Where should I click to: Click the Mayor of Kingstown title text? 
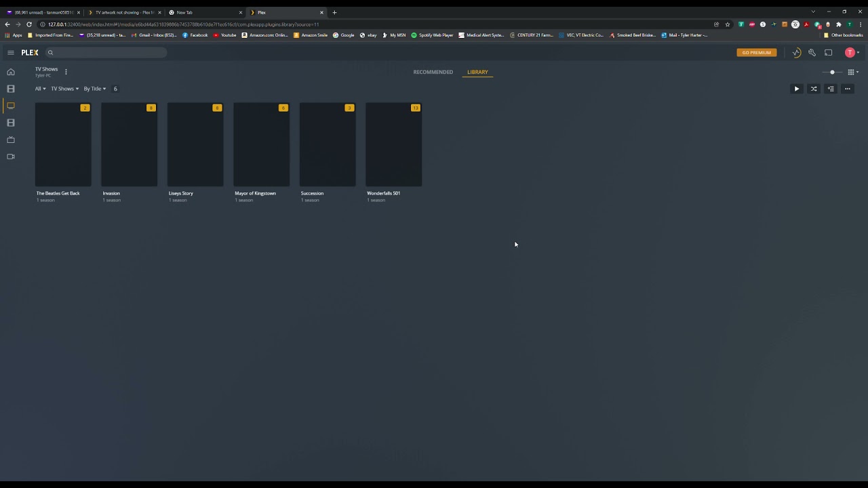255,193
